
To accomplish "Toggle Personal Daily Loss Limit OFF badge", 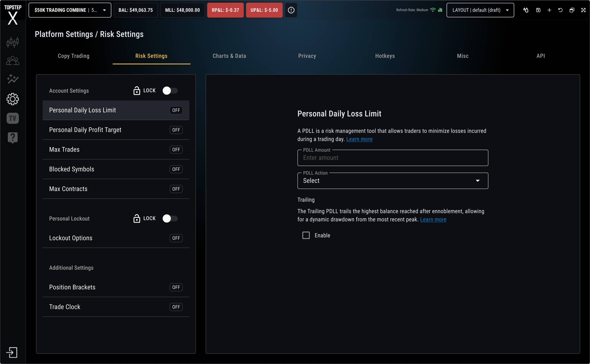I will 176,110.
